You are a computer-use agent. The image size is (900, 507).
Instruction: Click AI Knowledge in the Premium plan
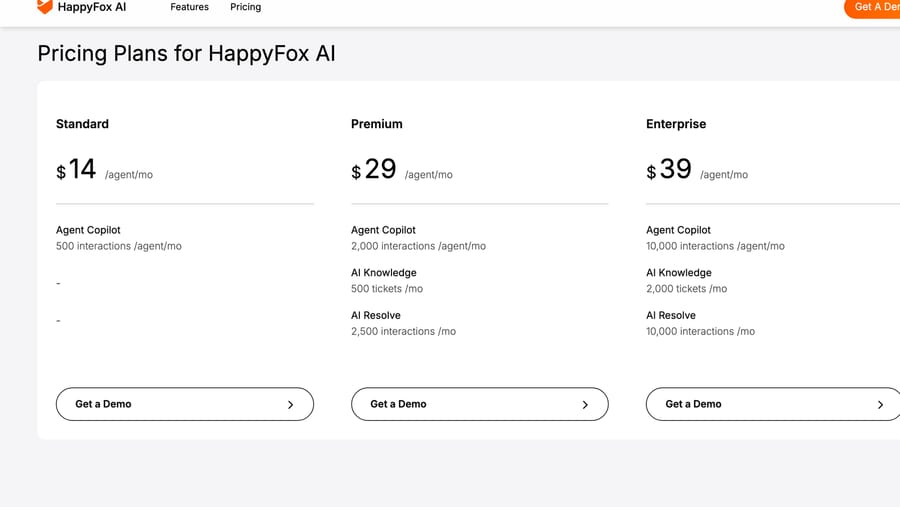384,273
